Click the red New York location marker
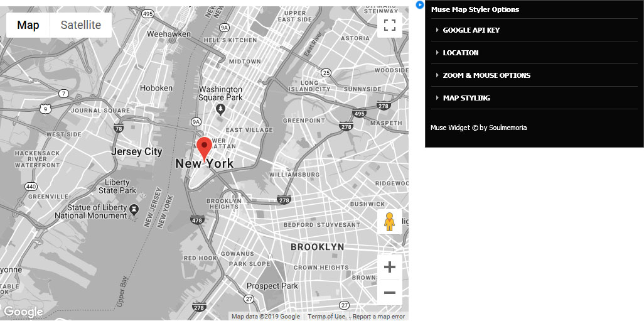The height and width of the screenshot is (321, 644). tap(204, 150)
